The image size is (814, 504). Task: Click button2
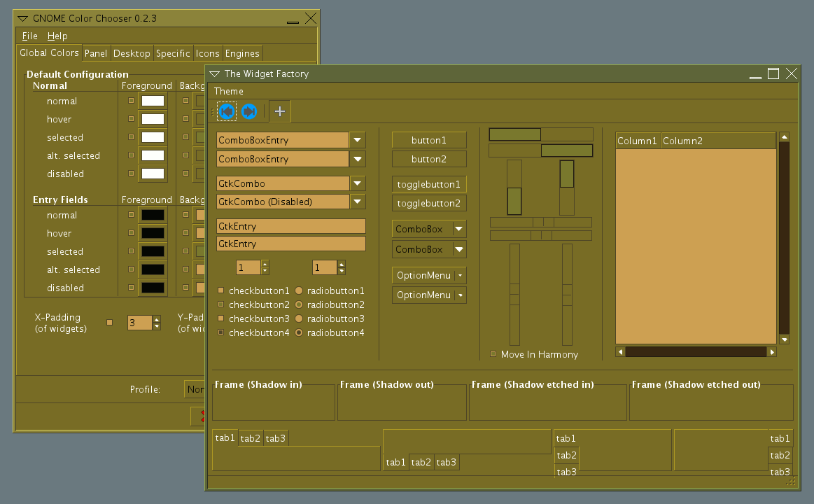coord(429,160)
